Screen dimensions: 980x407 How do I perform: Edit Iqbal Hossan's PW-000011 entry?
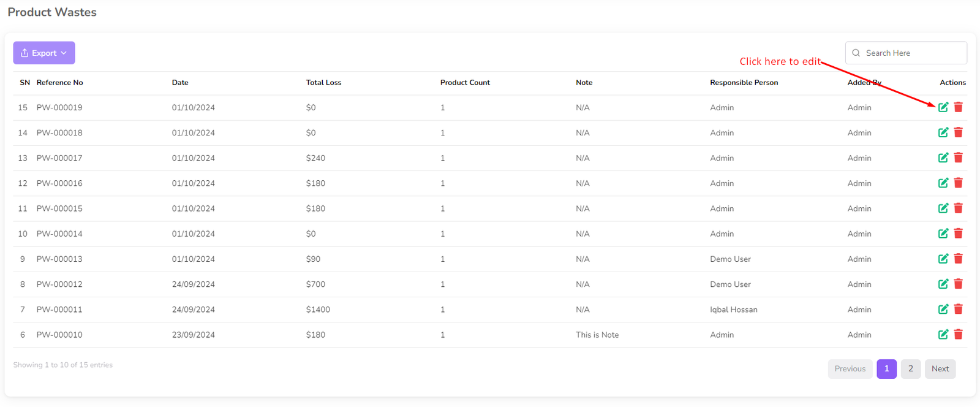pos(943,309)
